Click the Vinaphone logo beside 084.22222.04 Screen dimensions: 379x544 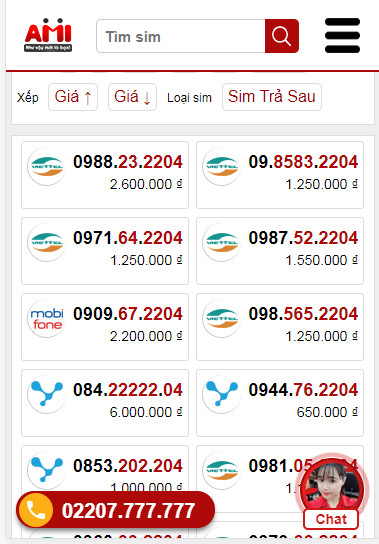(x=47, y=394)
